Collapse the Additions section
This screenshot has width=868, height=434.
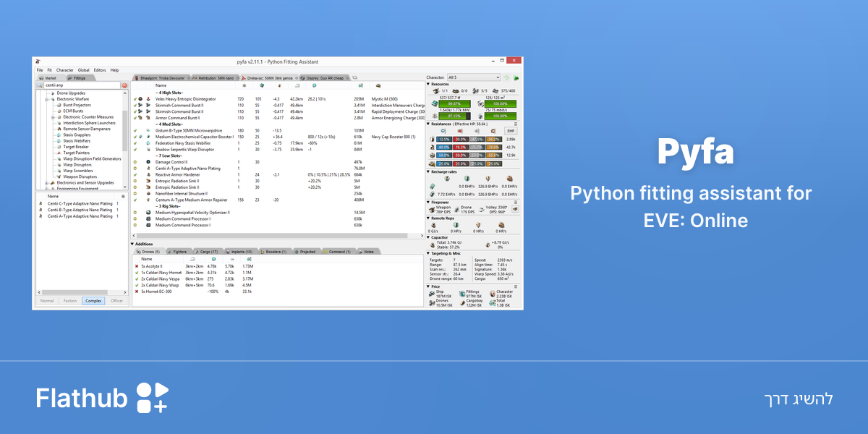(x=132, y=244)
